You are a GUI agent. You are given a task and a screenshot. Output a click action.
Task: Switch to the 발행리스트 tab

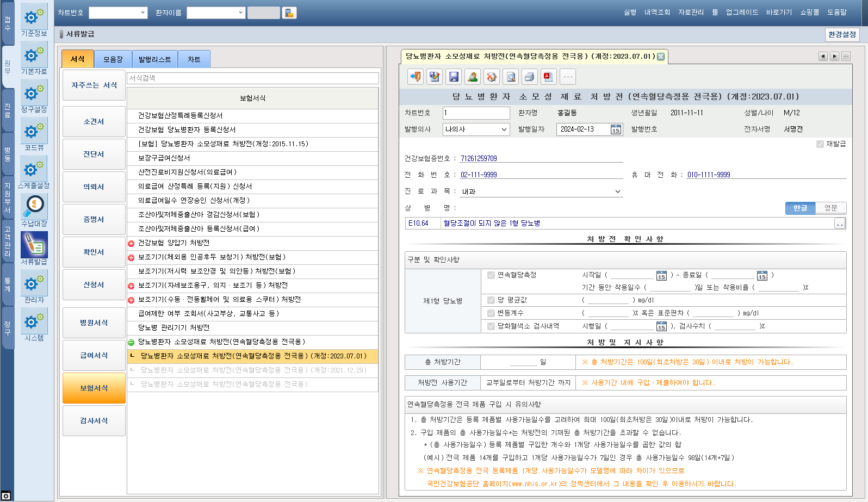tap(154, 59)
